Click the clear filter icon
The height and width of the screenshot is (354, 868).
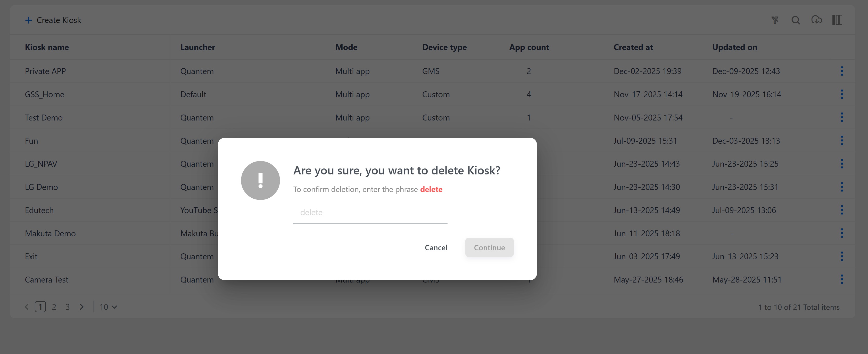775,20
